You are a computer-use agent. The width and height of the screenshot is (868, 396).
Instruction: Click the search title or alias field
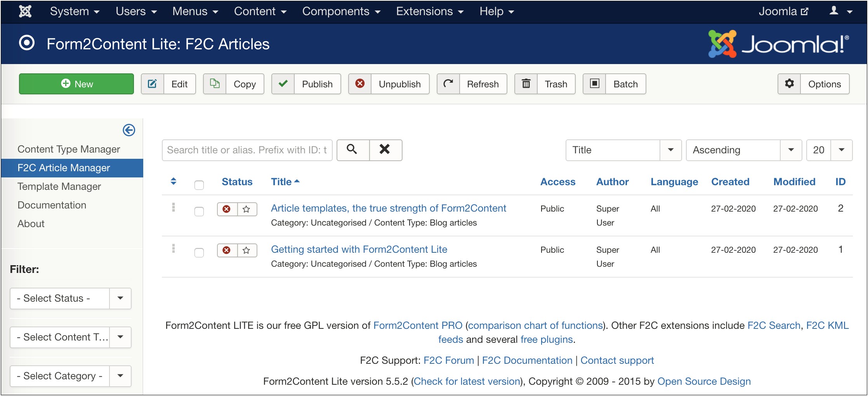point(247,150)
